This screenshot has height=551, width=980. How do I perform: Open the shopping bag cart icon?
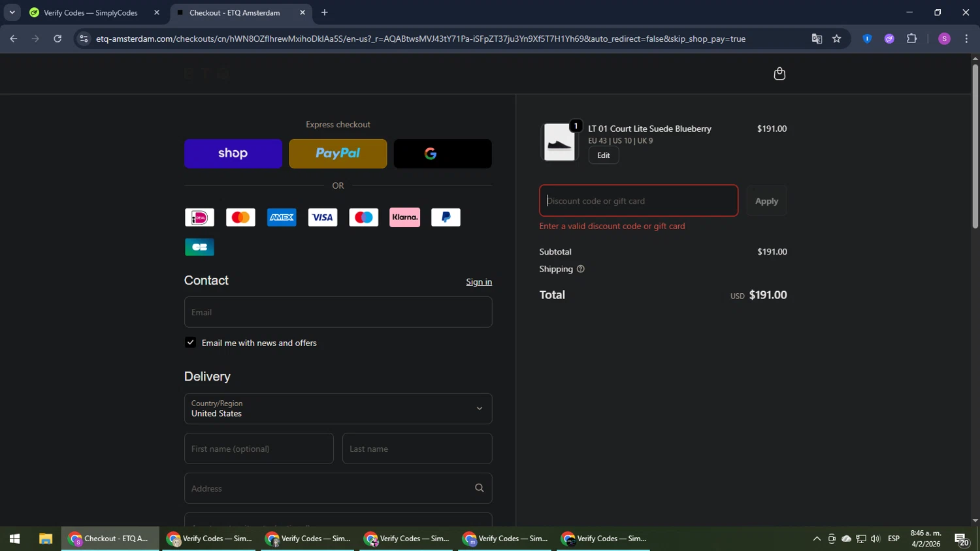point(779,74)
